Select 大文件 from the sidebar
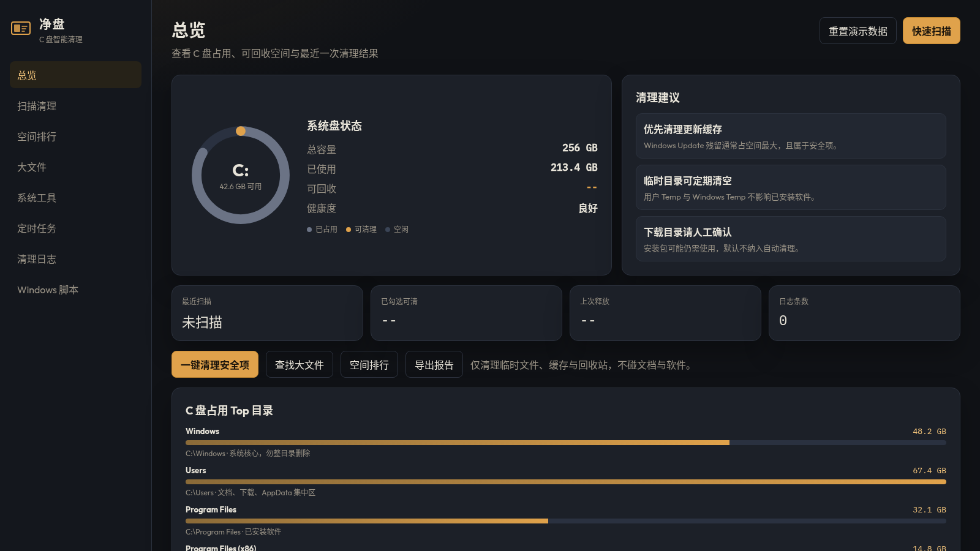The height and width of the screenshot is (551, 980). pos(75,167)
